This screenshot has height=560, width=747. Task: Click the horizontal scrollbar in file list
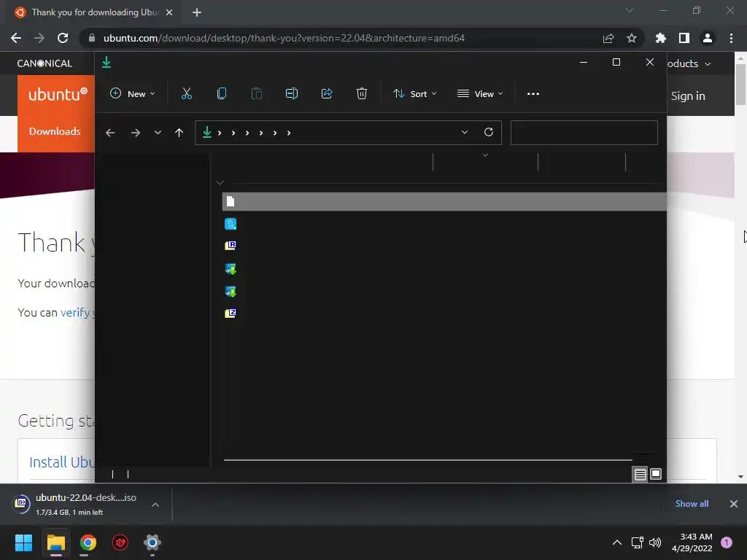[x=427, y=460]
